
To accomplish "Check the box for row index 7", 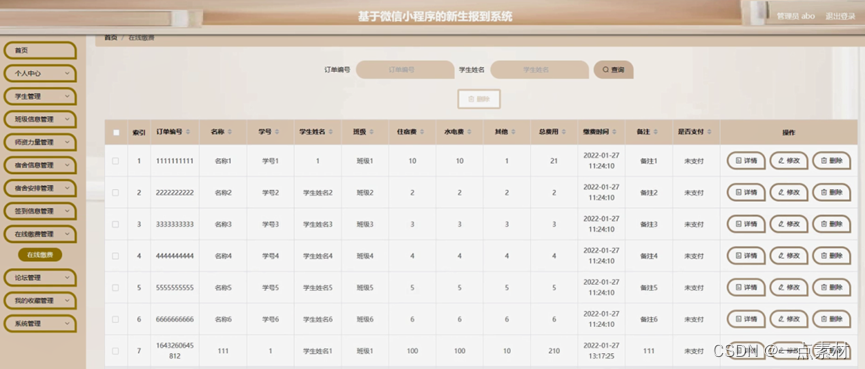I will 115,351.
